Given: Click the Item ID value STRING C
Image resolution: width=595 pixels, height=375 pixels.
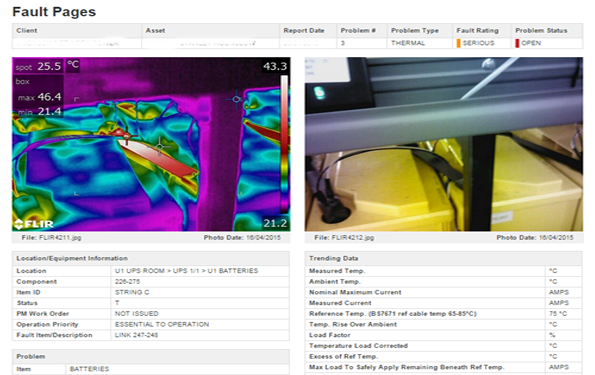Looking at the screenshot, I should pyautogui.click(x=132, y=292).
